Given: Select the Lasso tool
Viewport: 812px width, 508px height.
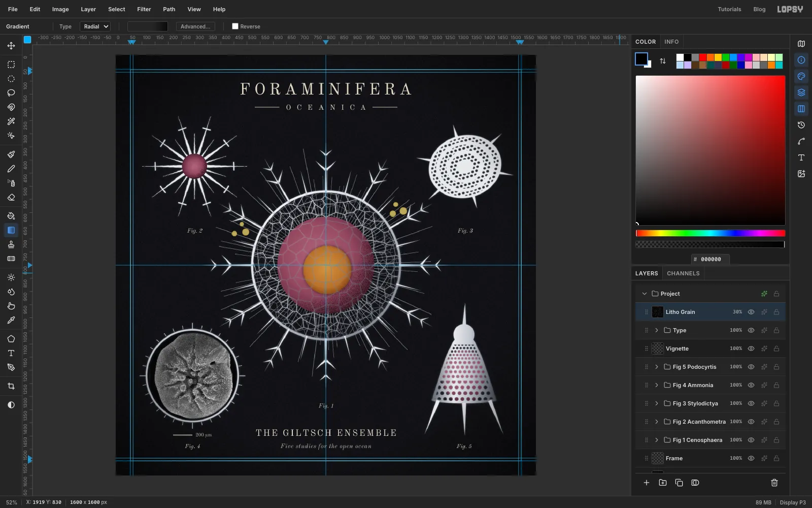Looking at the screenshot, I should pyautogui.click(x=11, y=93).
